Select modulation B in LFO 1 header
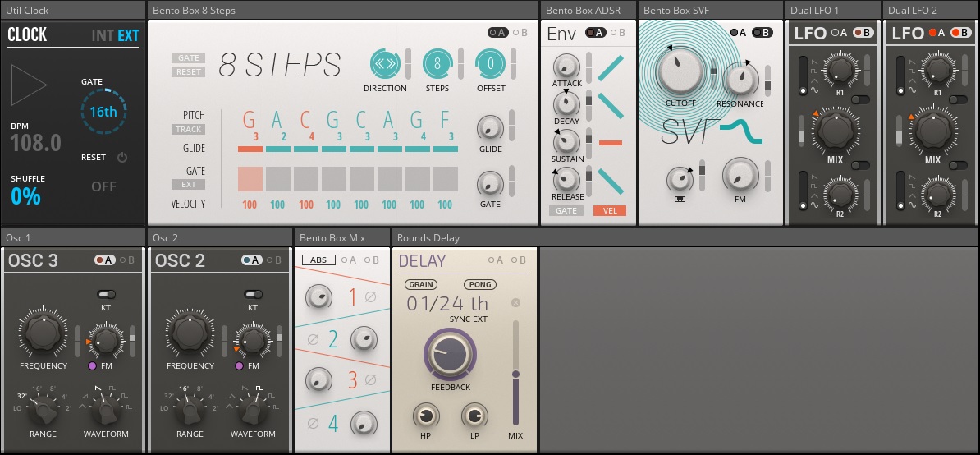The image size is (980, 455). click(863, 33)
